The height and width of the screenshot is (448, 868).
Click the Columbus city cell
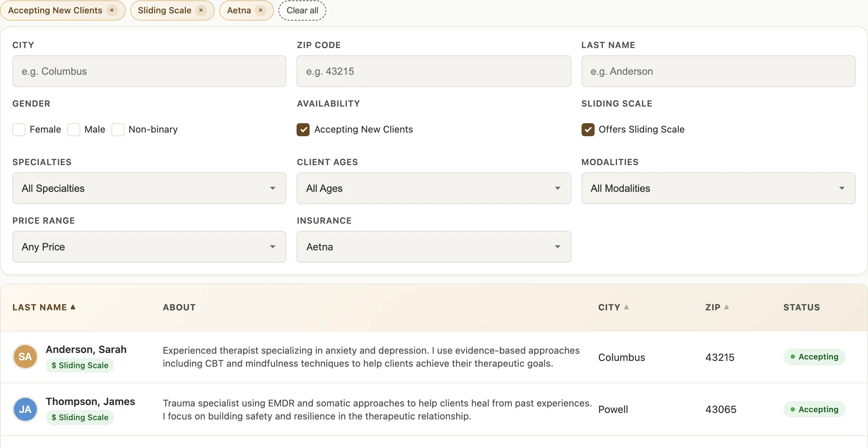[622, 357]
